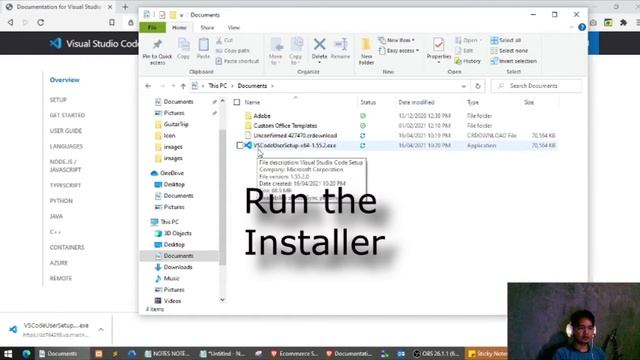The height and width of the screenshot is (360, 640).
Task: Click the Edit command in Open group
Action: point(464,51)
